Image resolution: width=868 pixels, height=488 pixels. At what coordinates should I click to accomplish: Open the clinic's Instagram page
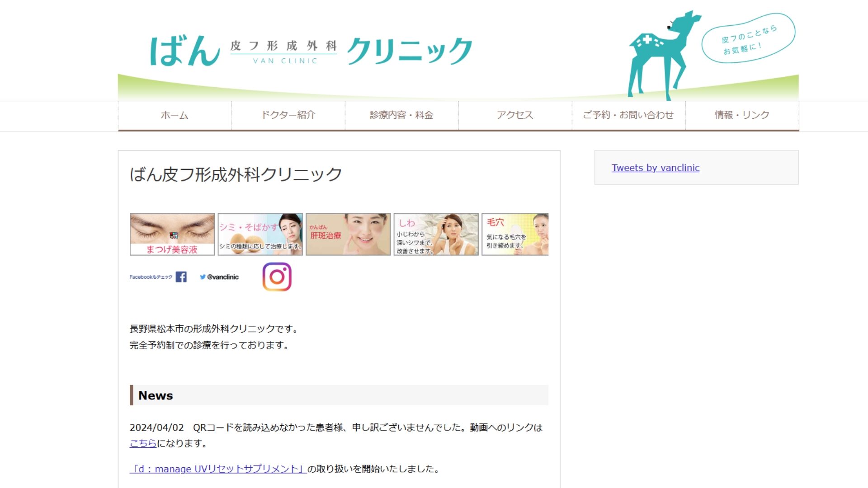(277, 277)
